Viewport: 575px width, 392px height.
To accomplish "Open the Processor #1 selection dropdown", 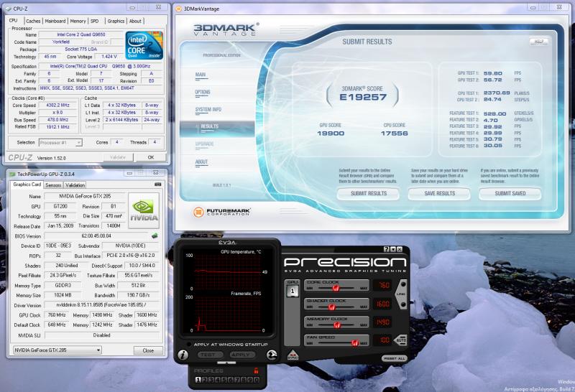I will 60,142.
